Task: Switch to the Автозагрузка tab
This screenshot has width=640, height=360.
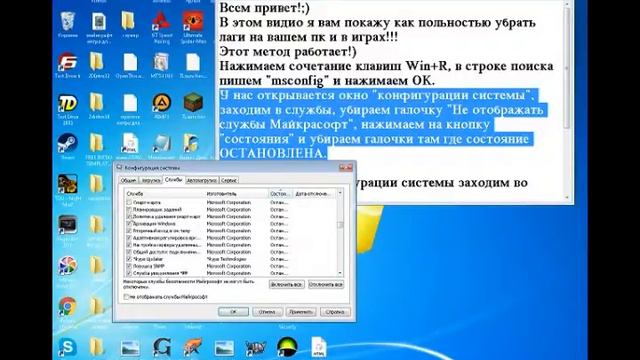Action: (x=202, y=180)
